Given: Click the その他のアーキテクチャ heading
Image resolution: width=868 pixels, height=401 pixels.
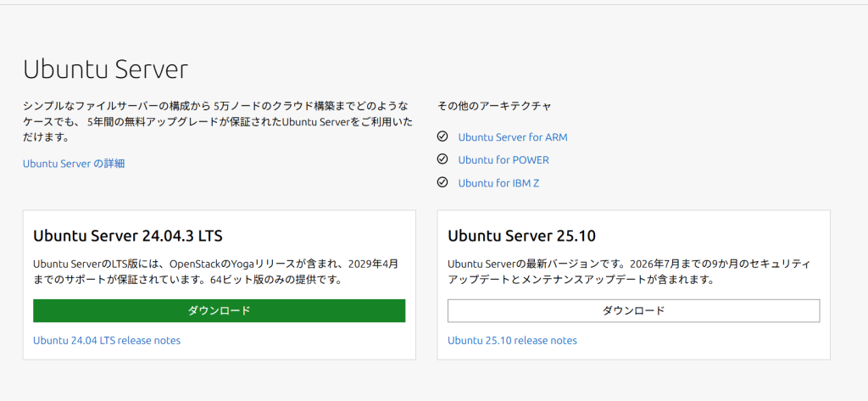Looking at the screenshot, I should (x=494, y=105).
